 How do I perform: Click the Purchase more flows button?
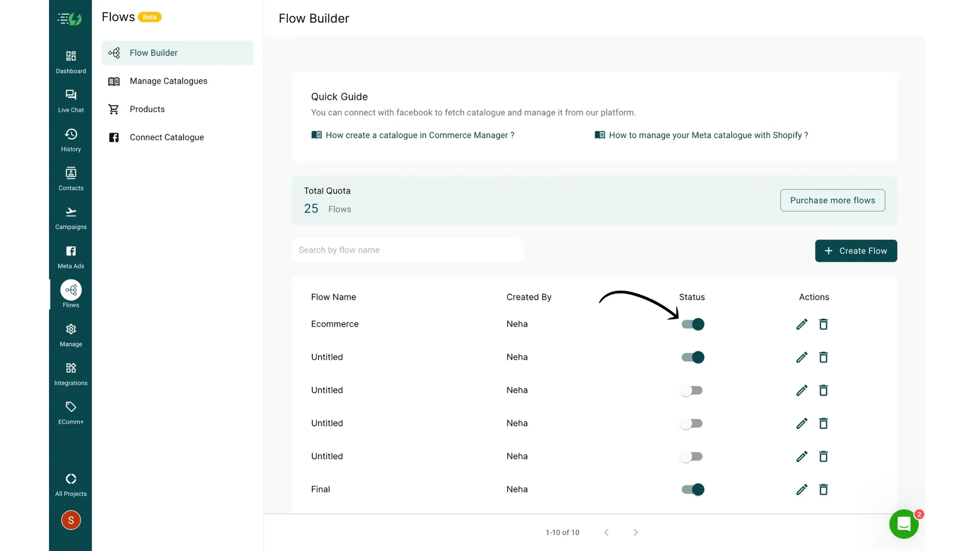coord(833,200)
